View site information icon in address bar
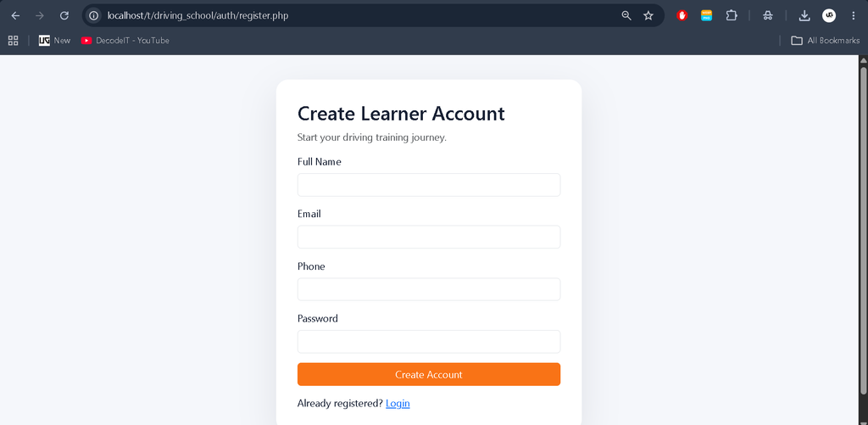Viewport: 868px width, 425px height. [x=93, y=15]
